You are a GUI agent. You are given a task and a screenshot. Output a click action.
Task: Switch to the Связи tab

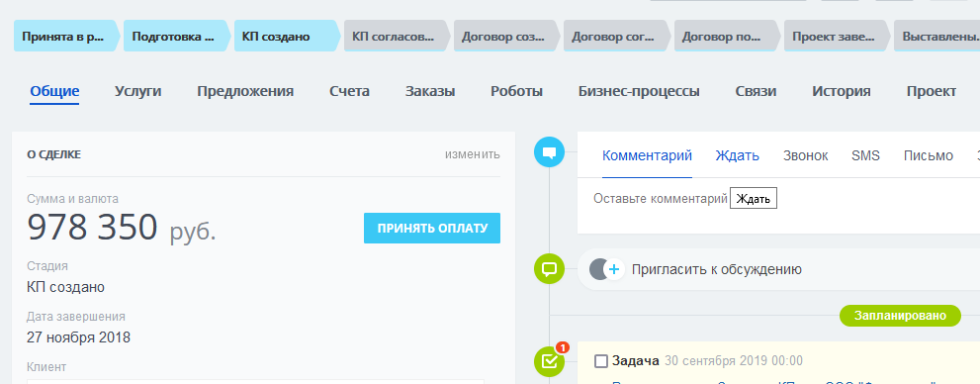[x=756, y=91]
